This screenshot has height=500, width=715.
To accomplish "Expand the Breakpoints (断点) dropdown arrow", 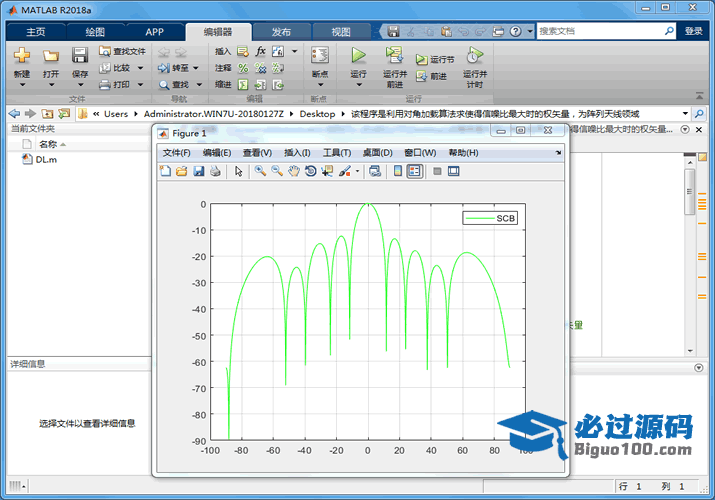I will click(x=320, y=85).
